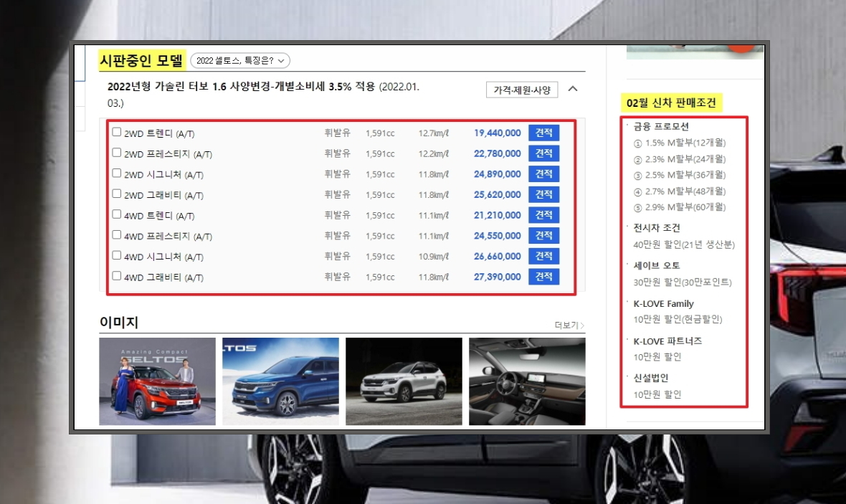Open the 2022 셀토스, 특징은? dropdown
846x504 pixels.
tap(240, 60)
